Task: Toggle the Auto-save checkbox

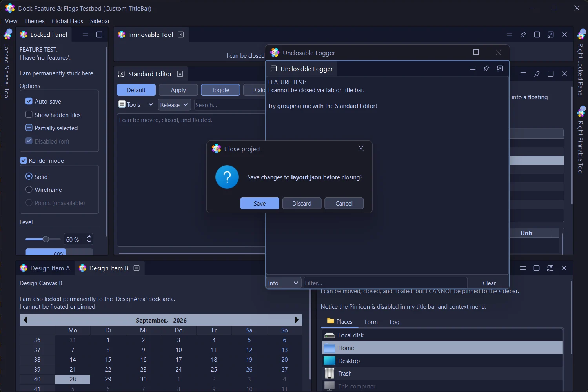Action: tap(29, 101)
